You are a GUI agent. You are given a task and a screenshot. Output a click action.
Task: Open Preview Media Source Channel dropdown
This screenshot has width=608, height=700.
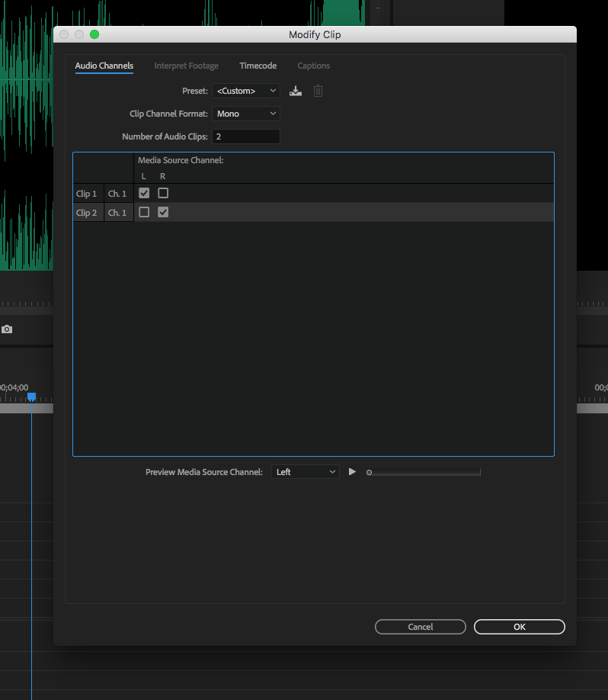[x=305, y=472]
